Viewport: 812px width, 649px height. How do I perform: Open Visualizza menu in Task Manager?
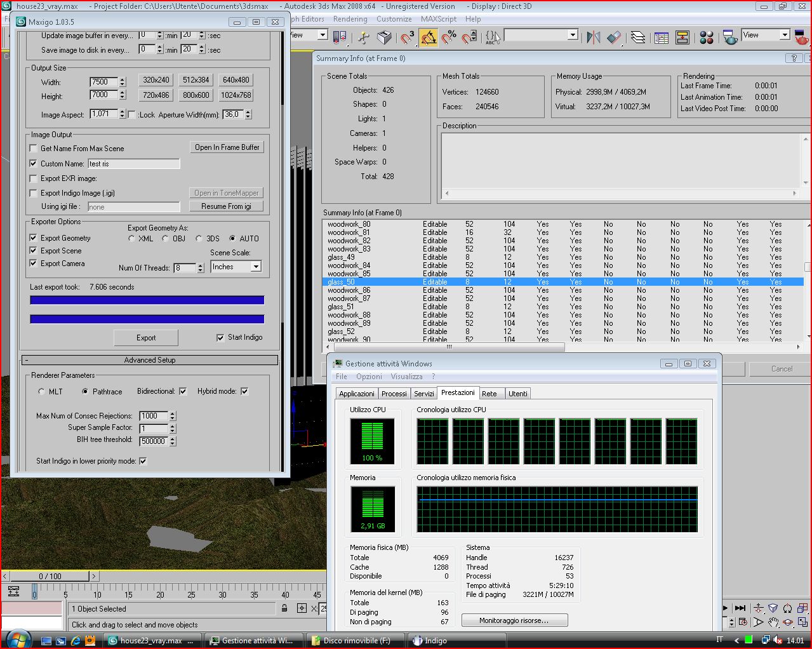click(407, 377)
